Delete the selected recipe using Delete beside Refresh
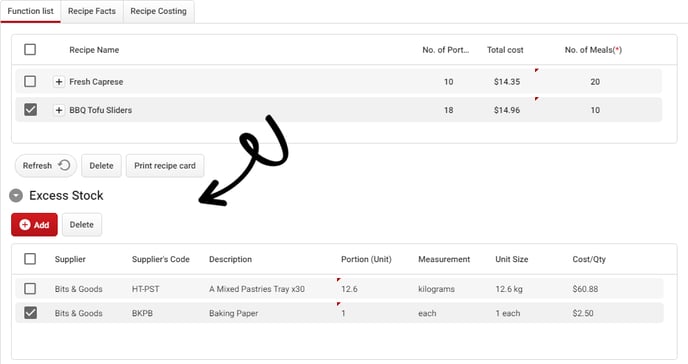This screenshot has width=688, height=364. pos(101,166)
